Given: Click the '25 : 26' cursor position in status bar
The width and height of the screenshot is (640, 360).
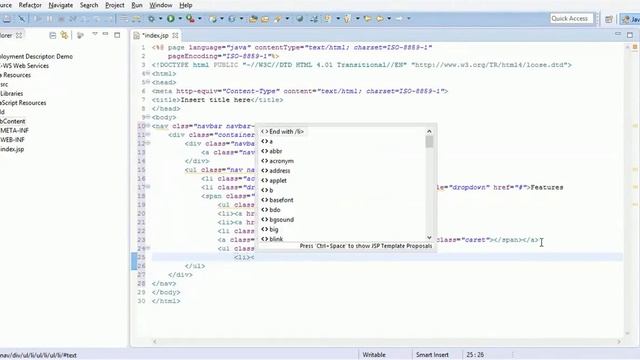Looking at the screenshot, I should [475, 355].
